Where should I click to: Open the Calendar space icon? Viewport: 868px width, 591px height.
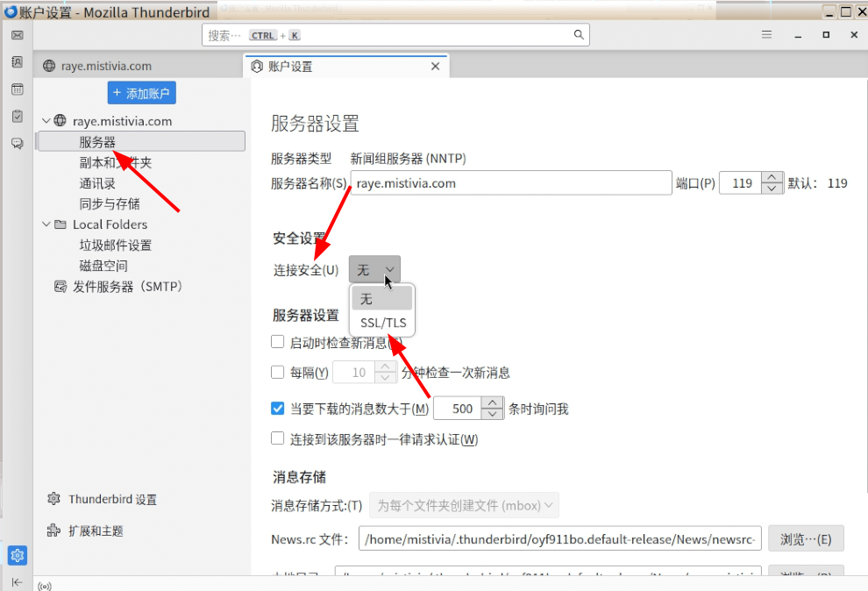[18, 89]
